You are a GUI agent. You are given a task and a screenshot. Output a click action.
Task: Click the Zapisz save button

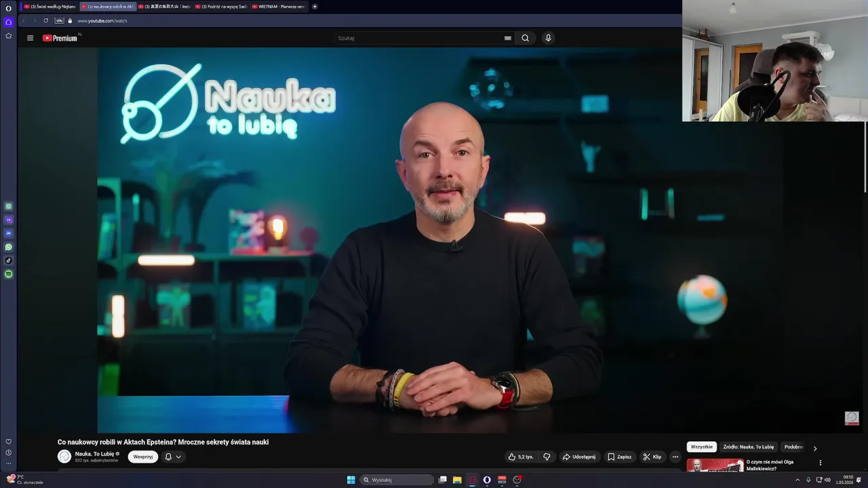tap(619, 457)
